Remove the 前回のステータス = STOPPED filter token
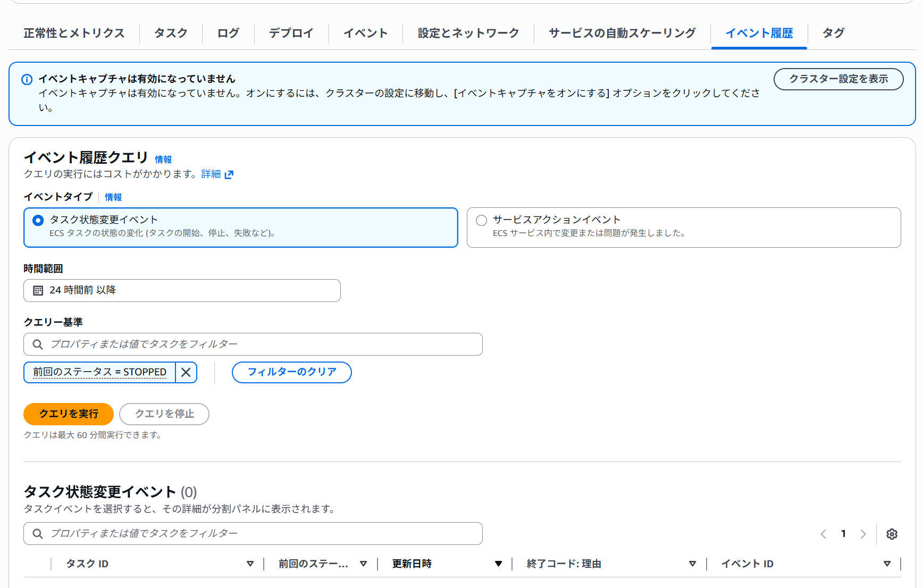Viewport: 923px width, 588px height. pyautogui.click(x=186, y=372)
